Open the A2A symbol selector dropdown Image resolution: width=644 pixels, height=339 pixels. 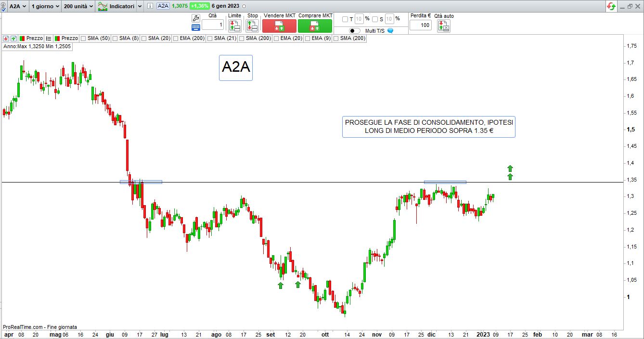coord(18,6)
